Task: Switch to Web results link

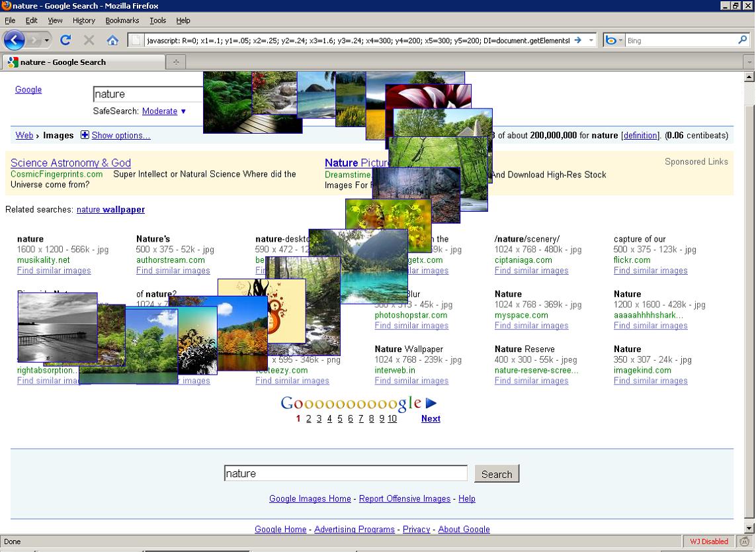Action: pos(24,135)
